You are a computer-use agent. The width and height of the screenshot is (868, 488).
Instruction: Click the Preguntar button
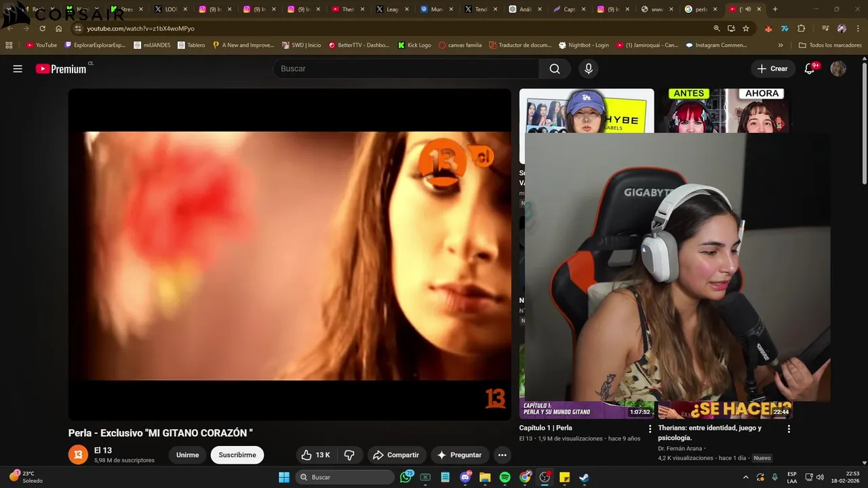[x=459, y=455]
